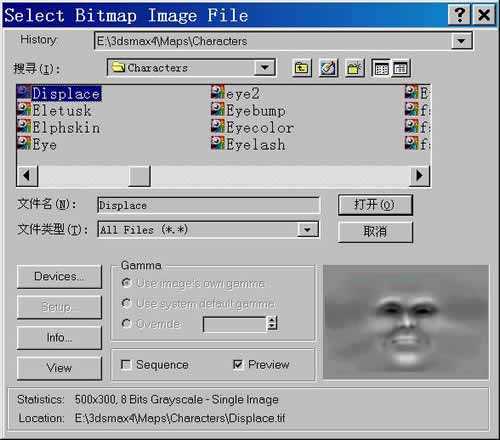The height and width of the screenshot is (440, 500).
Task: Click the gamma Override value field
Action: pos(235,324)
